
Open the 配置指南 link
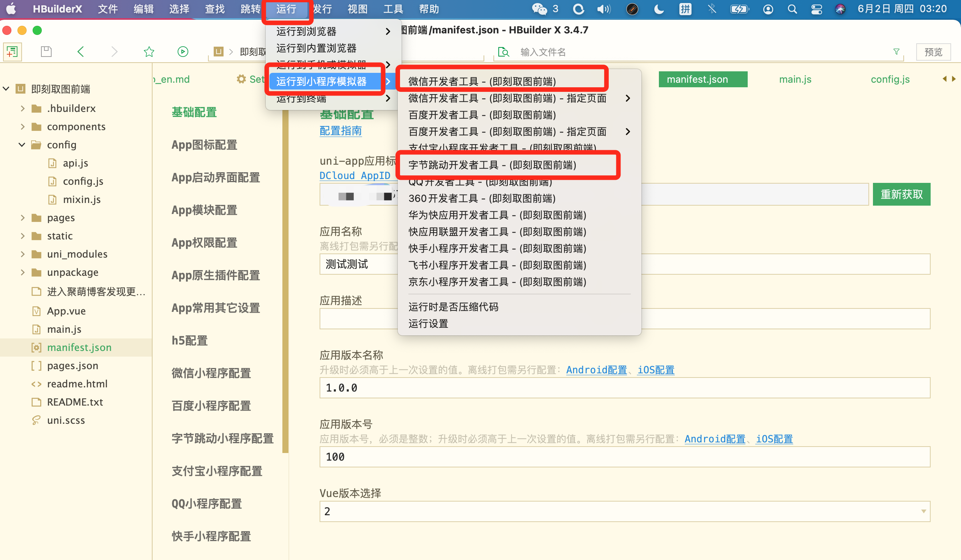coord(340,131)
